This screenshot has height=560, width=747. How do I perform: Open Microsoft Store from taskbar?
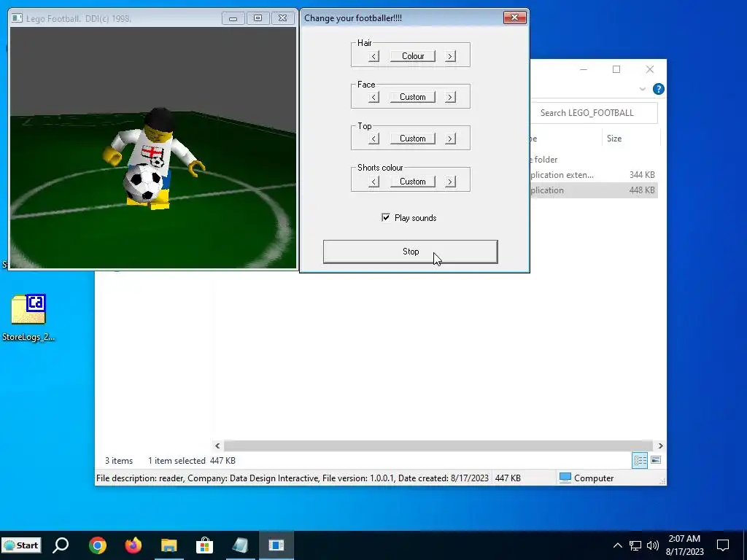[204, 545]
